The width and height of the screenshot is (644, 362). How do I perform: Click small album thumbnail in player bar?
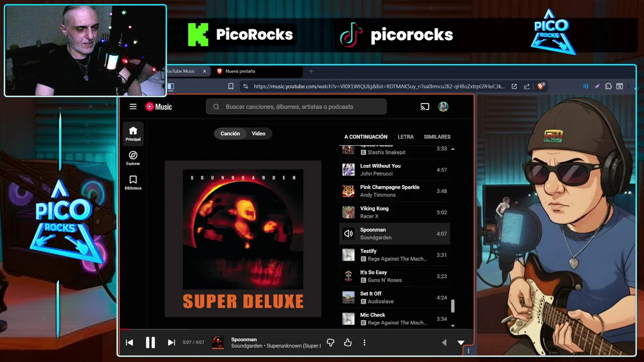(218, 342)
